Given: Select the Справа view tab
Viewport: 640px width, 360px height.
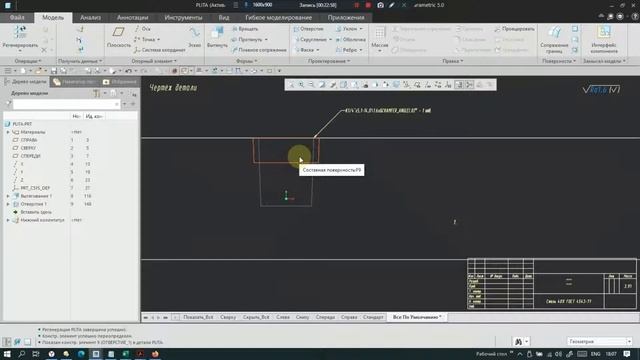Looking at the screenshot, I should pyautogui.click(x=349, y=317).
